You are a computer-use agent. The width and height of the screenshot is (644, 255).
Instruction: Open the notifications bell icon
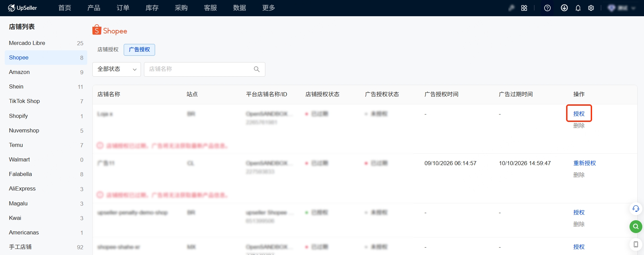click(578, 8)
